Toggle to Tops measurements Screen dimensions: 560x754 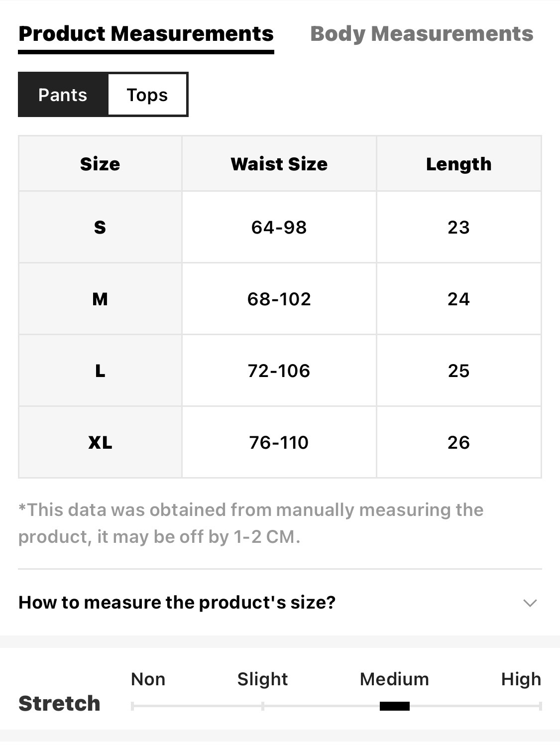(x=147, y=95)
